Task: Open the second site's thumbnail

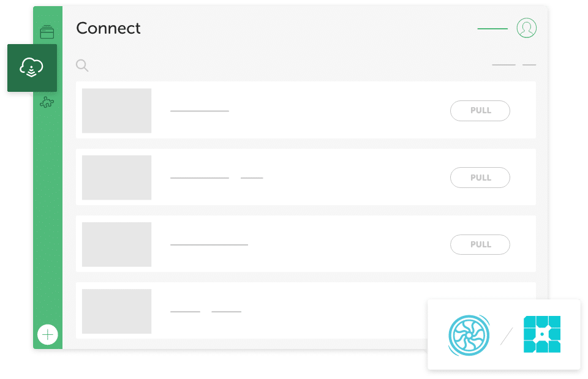Action: pyautogui.click(x=116, y=178)
